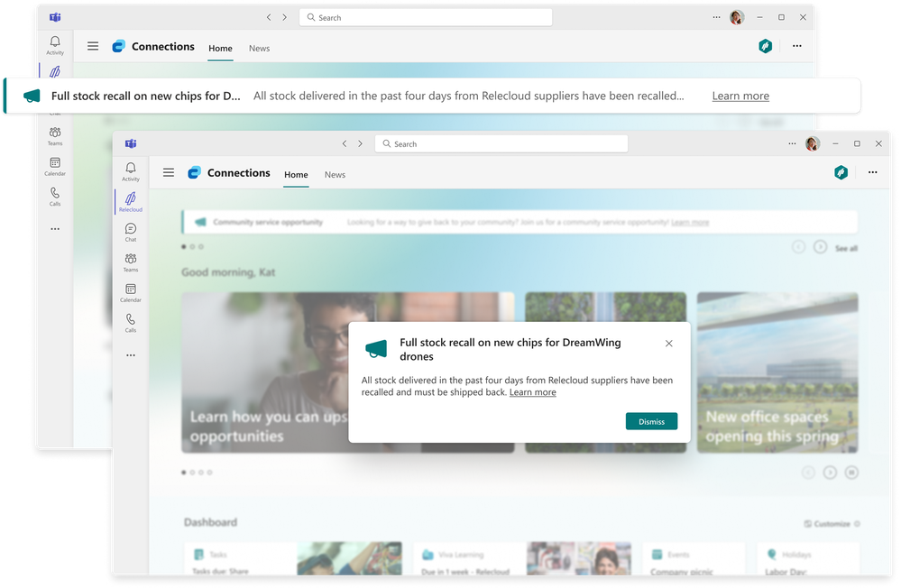
Task: Click the teal Relecloud hexagon icon in front window
Action: tap(841, 172)
